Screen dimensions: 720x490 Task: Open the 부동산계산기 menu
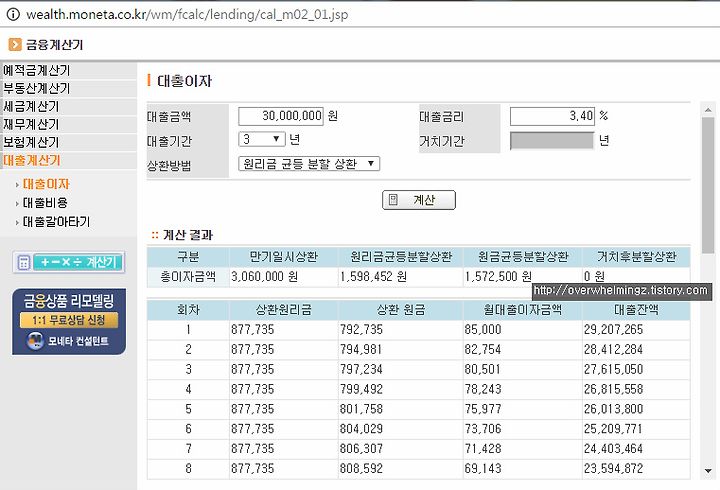pos(36,88)
